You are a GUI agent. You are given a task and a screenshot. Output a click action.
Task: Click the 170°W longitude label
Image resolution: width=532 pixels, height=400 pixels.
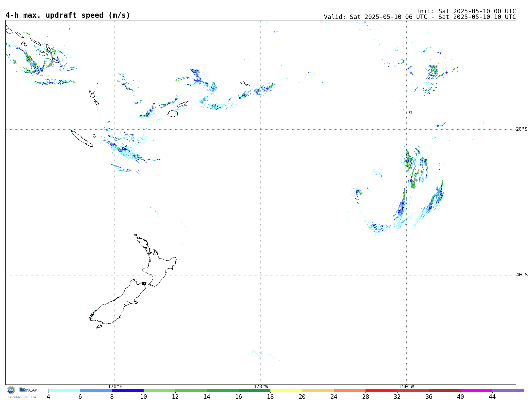point(261,386)
